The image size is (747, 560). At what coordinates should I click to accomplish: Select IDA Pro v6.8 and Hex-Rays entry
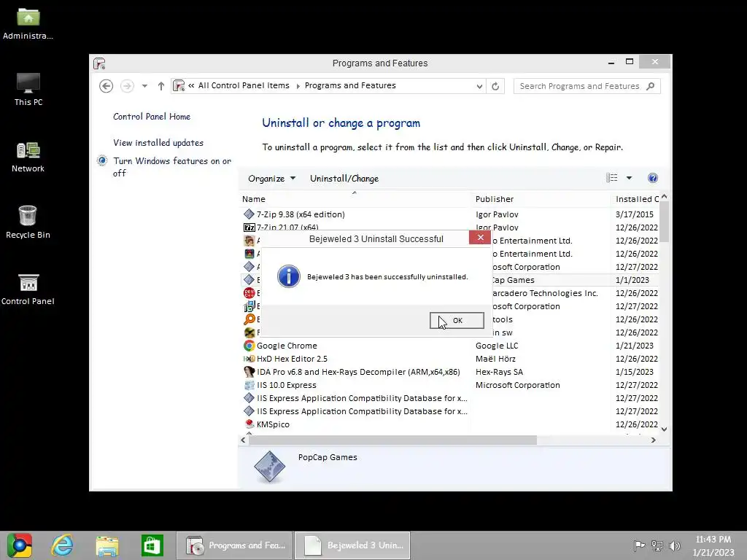[x=449, y=372]
